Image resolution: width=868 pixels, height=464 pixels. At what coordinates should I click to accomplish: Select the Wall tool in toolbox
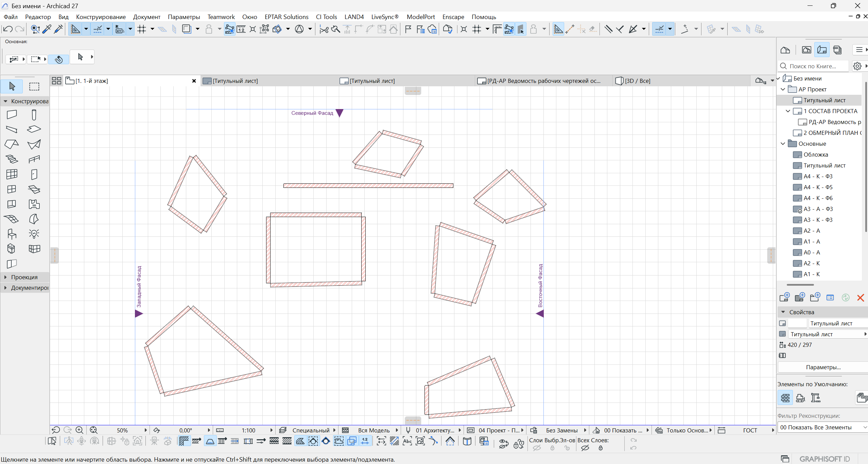tap(12, 114)
